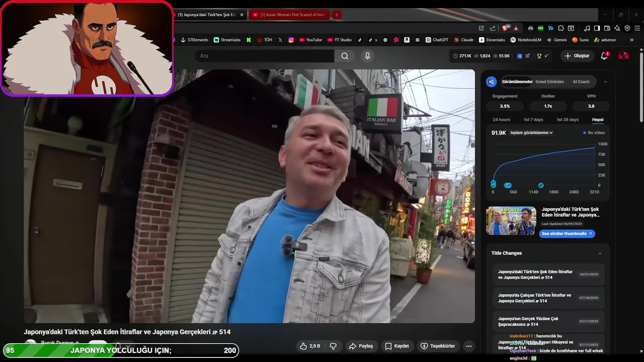Click the Brave VPN shield icon

click(x=627, y=28)
